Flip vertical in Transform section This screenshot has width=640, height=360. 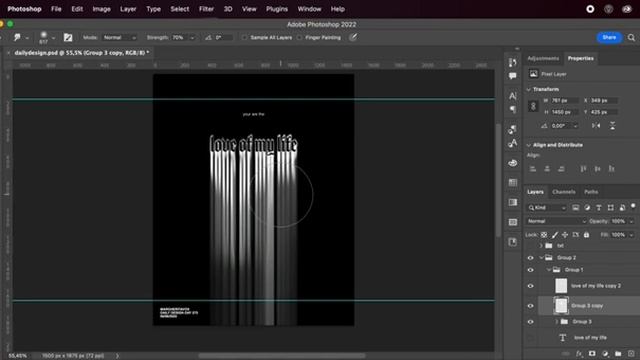pyautogui.click(x=613, y=126)
